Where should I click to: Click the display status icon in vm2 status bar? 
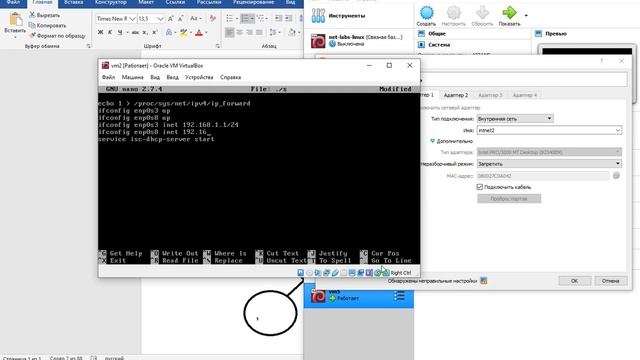coord(352,273)
